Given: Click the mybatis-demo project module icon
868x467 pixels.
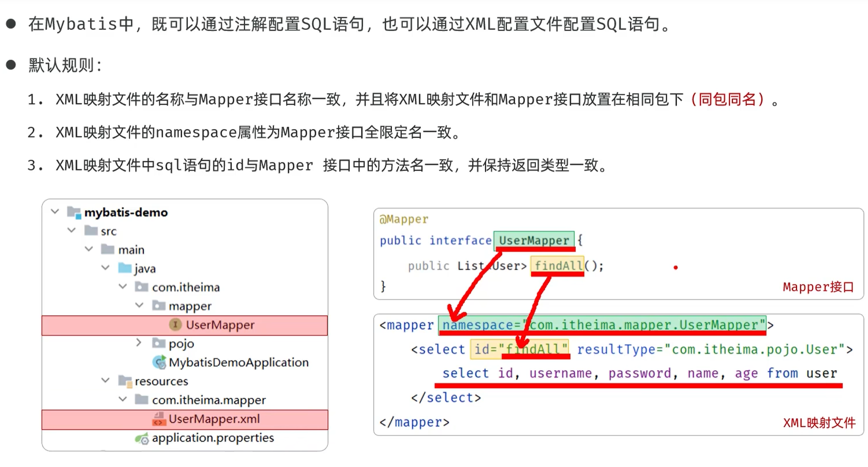Looking at the screenshot, I should click(74, 212).
